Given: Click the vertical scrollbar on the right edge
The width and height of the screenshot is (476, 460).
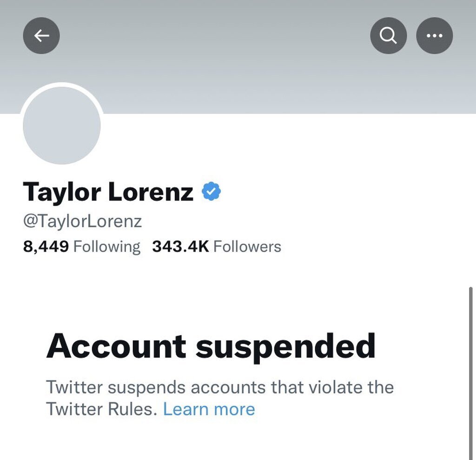Looking at the screenshot, I should 471,373.
